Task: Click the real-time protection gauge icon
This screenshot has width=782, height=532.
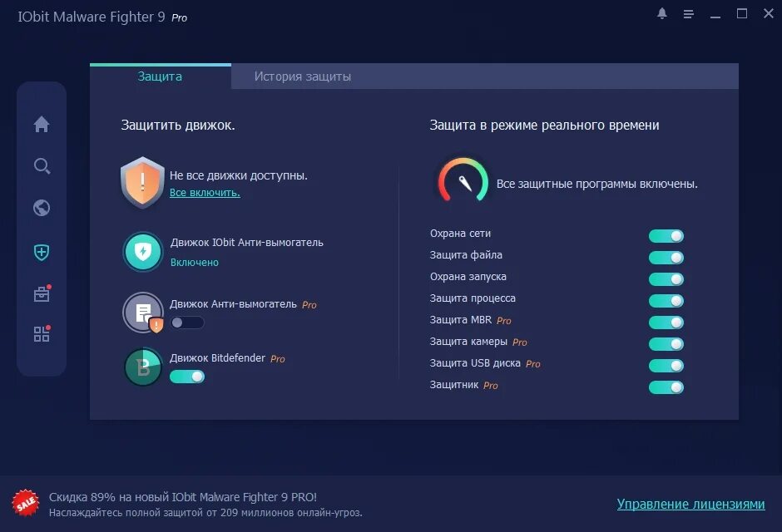Action: coord(463,180)
